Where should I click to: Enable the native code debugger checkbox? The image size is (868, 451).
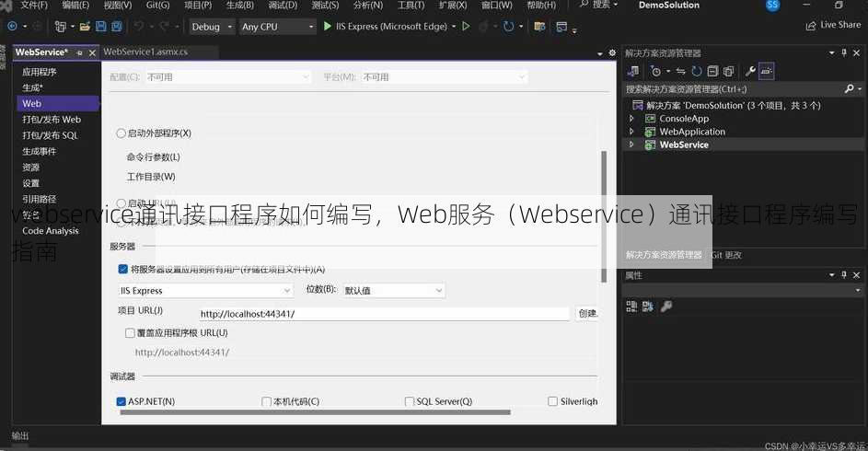point(266,401)
